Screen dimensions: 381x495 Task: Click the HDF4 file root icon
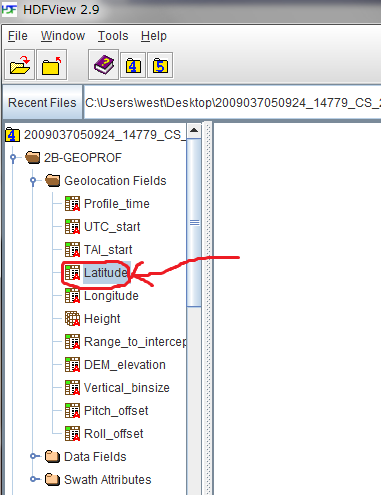[12, 135]
